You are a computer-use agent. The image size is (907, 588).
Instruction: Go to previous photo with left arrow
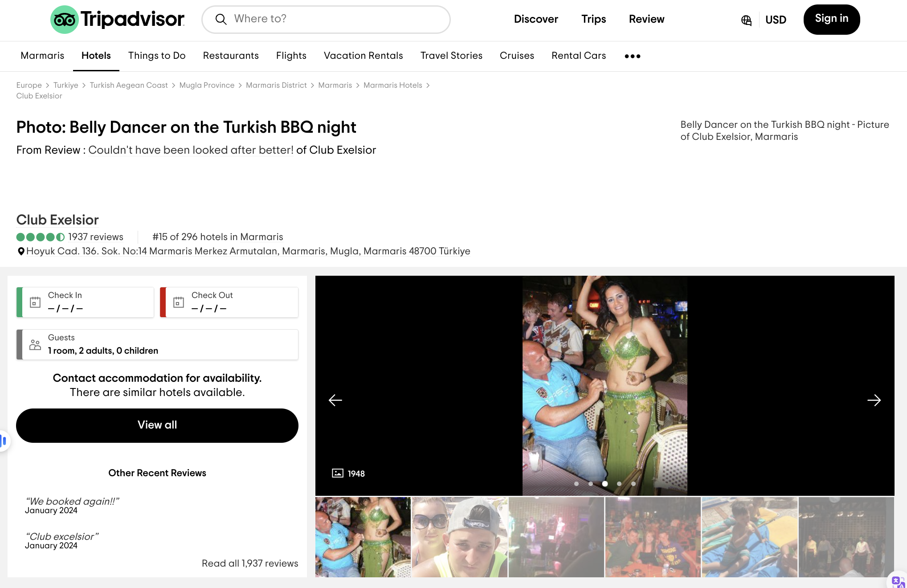click(335, 400)
